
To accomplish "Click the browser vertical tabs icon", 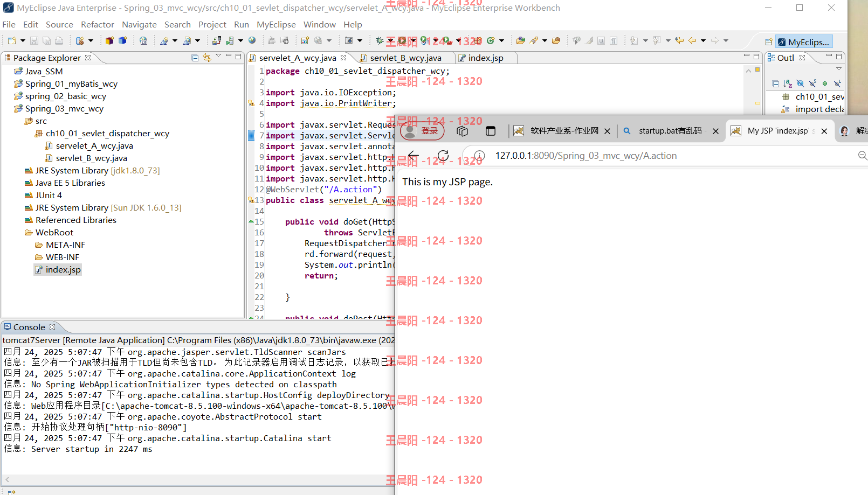I will [x=490, y=131].
